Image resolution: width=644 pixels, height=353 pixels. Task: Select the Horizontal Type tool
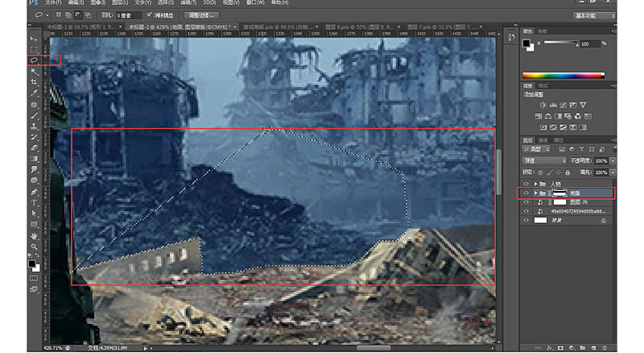click(x=34, y=203)
